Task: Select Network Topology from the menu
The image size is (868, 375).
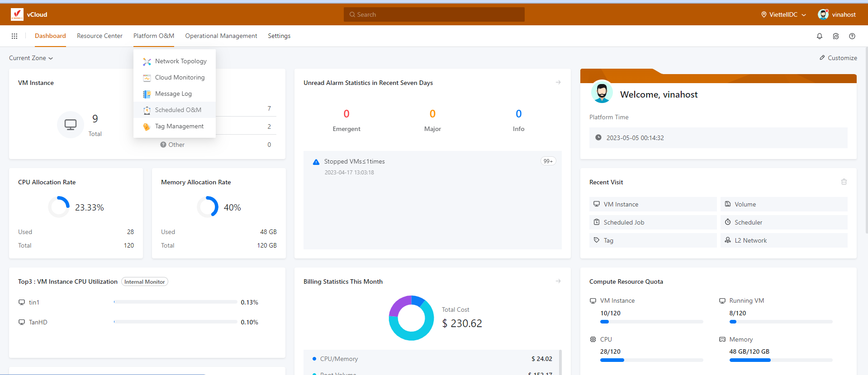Action: click(x=180, y=61)
